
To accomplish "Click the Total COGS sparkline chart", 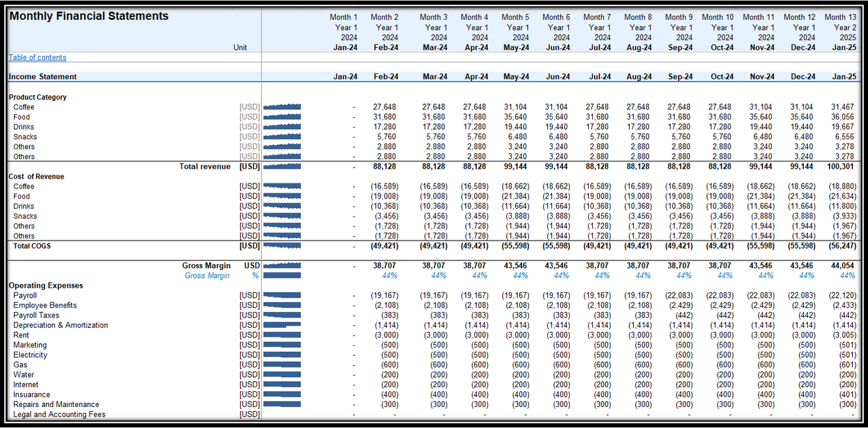I will [282, 246].
